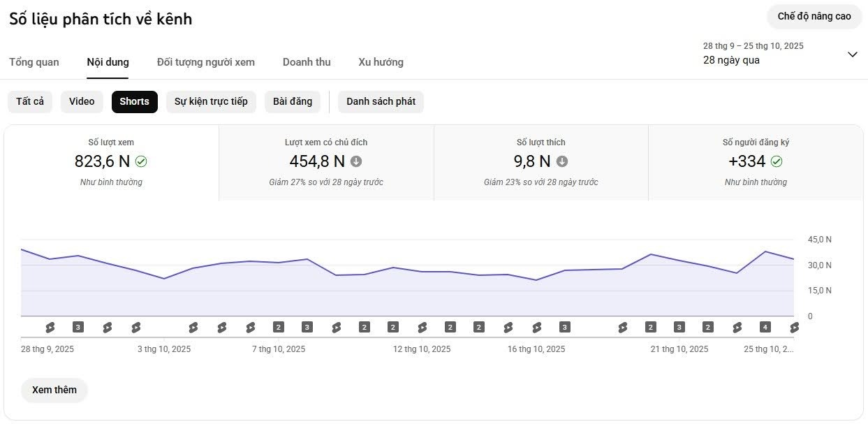Switch to the Tổng quan tab
868x424 pixels.
pyautogui.click(x=34, y=62)
